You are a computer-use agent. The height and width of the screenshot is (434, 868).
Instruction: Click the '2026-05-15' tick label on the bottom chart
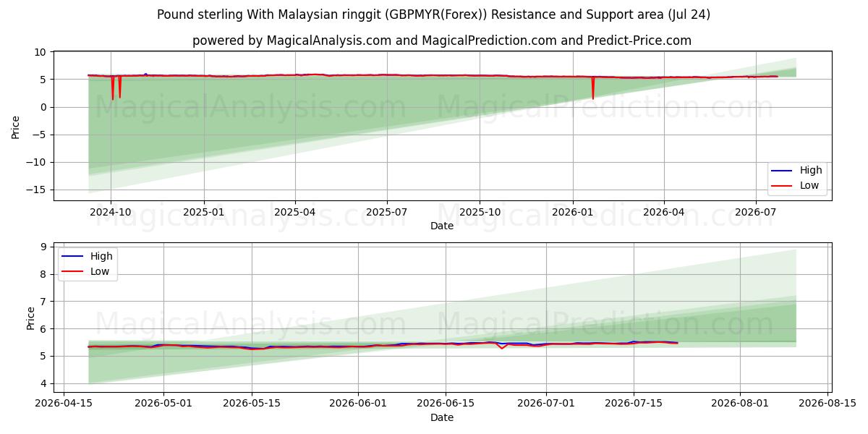[251, 404]
